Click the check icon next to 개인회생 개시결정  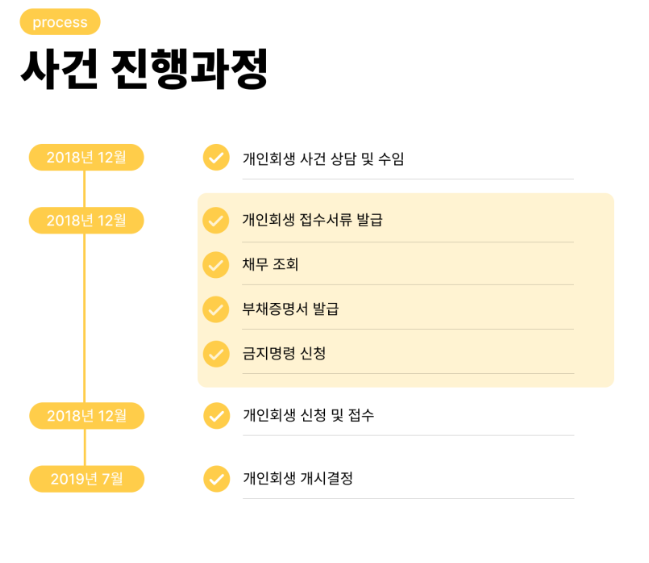coord(216,479)
